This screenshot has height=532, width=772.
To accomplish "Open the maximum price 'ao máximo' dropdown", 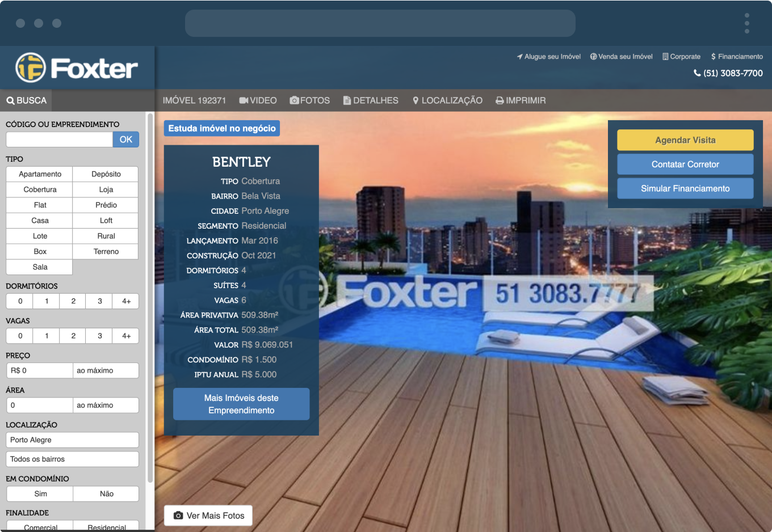I will click(x=106, y=370).
